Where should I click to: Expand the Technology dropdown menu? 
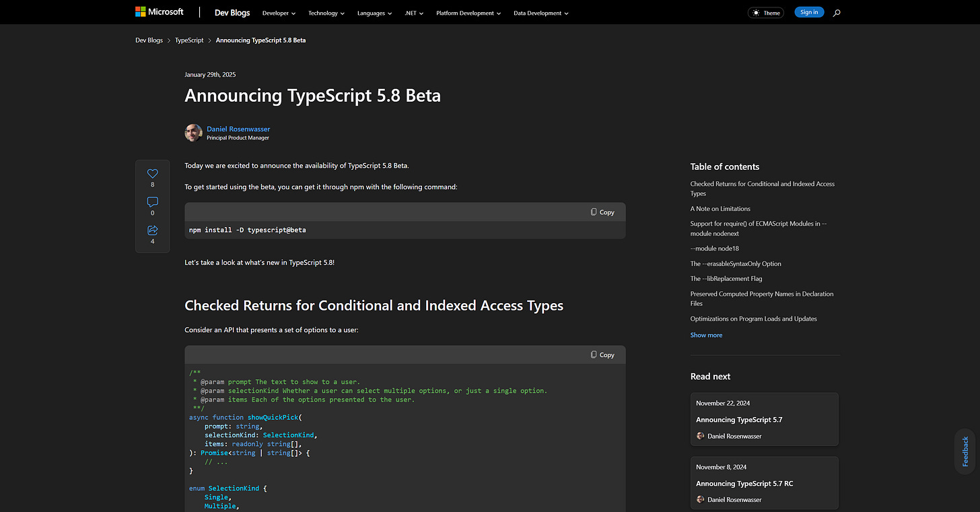pyautogui.click(x=326, y=13)
